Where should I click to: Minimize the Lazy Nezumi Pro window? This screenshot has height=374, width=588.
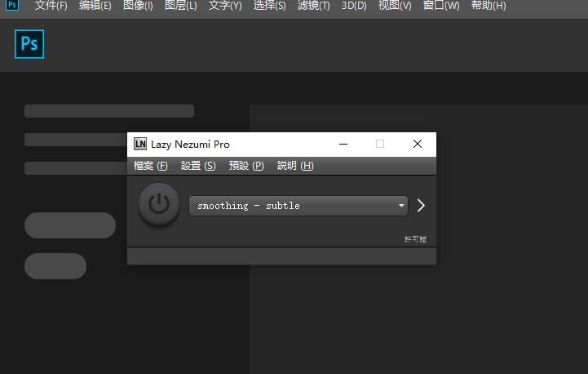click(x=343, y=144)
